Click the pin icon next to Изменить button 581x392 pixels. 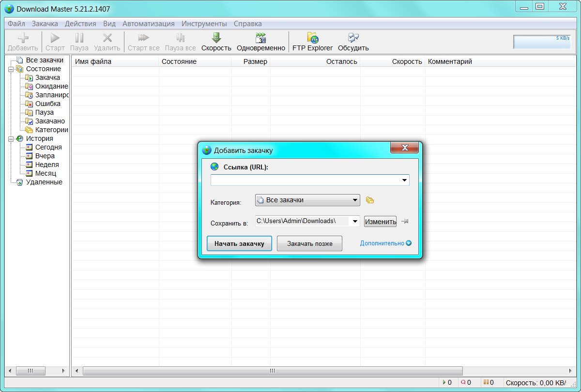tap(405, 221)
